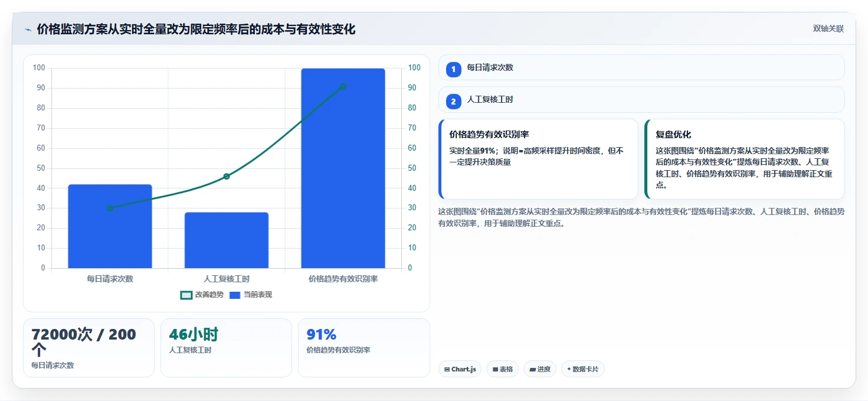The height and width of the screenshot is (401, 868).
Task: Click the lightning icon beside the title
Action: pos(28,30)
